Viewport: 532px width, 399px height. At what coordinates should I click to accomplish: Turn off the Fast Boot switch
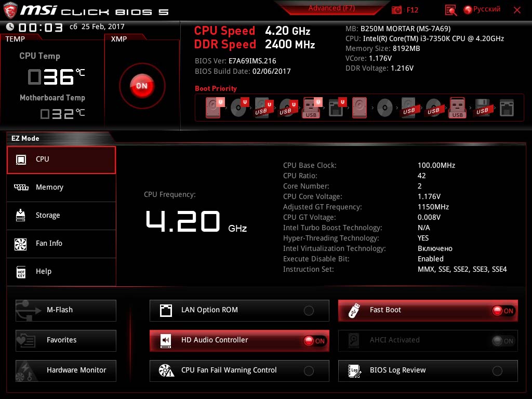[503, 311]
